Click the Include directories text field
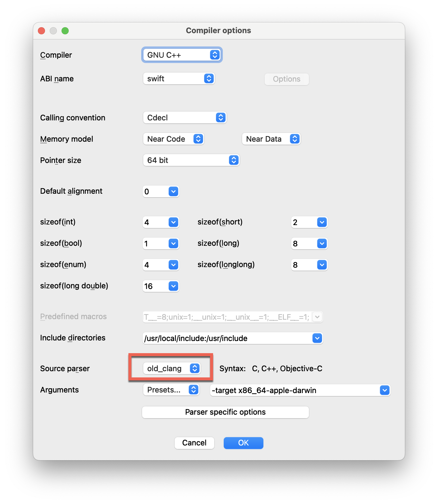 pyautogui.click(x=227, y=338)
